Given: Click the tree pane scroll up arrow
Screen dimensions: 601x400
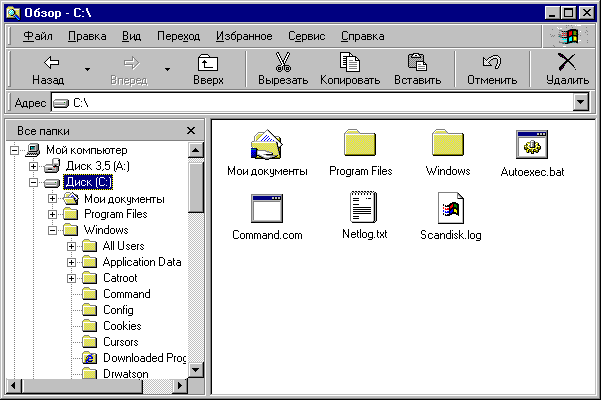Looking at the screenshot, I should click(x=195, y=150).
